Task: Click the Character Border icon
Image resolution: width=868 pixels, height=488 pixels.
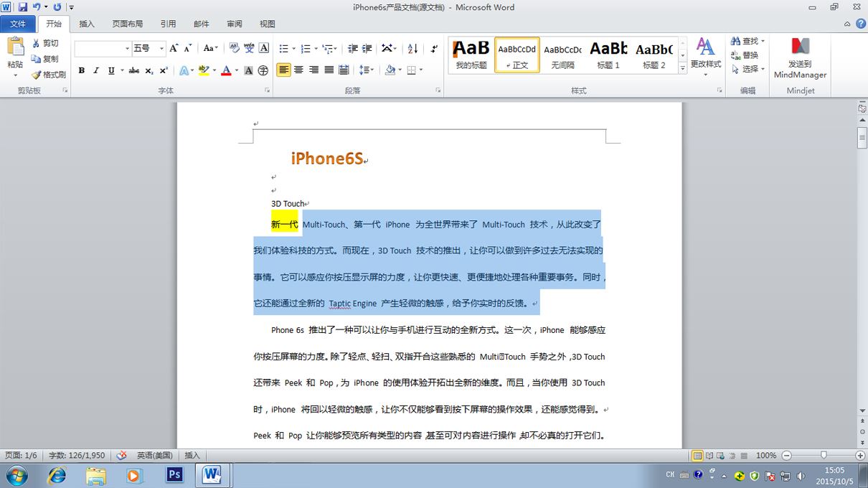Action: pyautogui.click(x=264, y=48)
